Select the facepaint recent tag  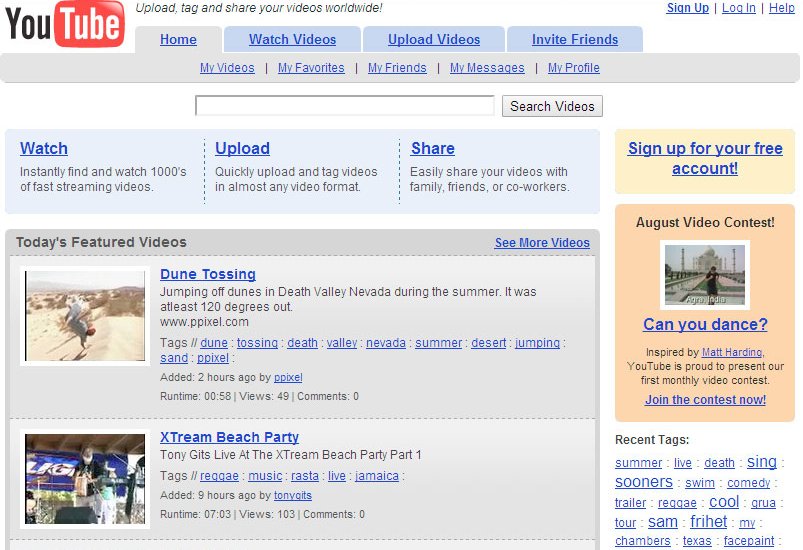749,541
